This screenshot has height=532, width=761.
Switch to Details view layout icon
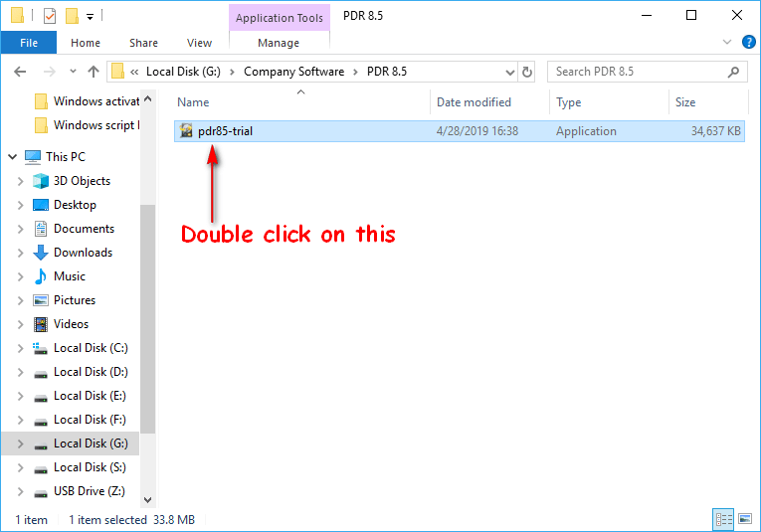pyautogui.click(x=723, y=519)
